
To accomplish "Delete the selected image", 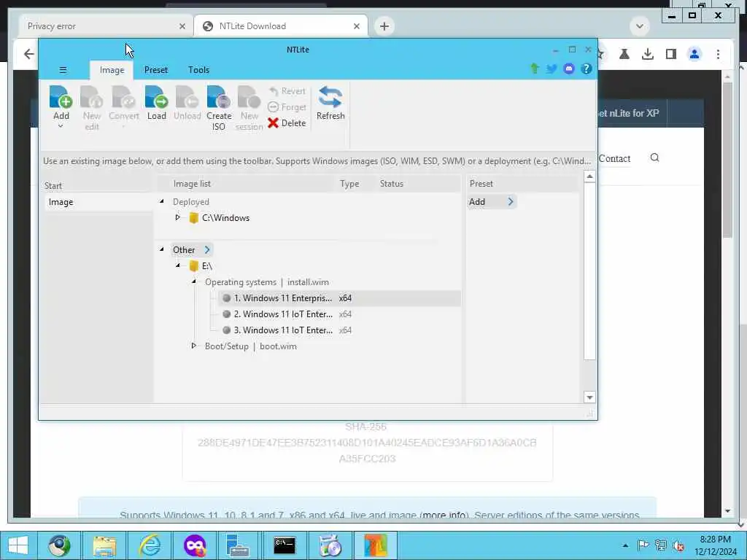I will (287, 122).
